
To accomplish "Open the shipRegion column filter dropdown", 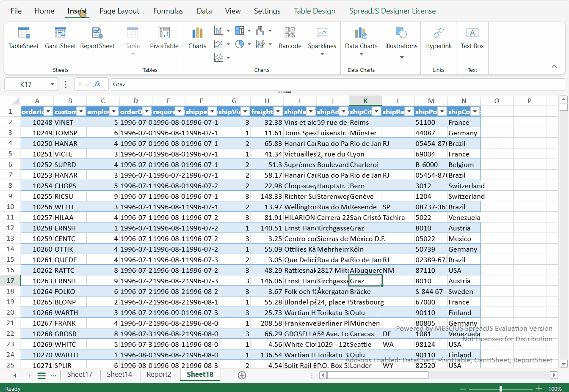I will click(409, 112).
